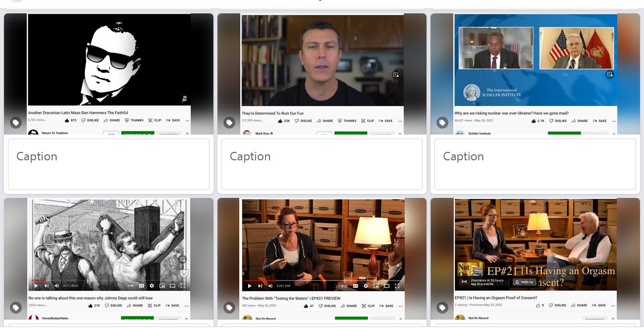Click DISLIKE under Testing the Waters video
This screenshot has height=329, width=644.
pos(327,306)
